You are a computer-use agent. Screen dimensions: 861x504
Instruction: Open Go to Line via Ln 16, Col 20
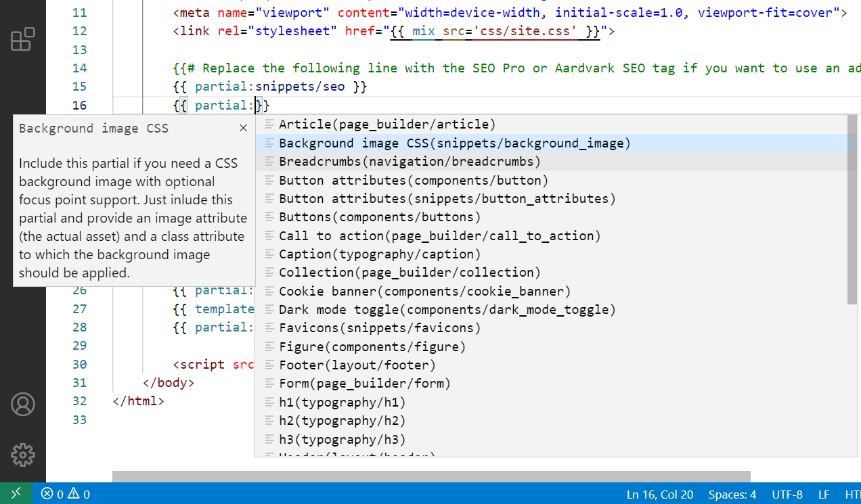point(660,495)
